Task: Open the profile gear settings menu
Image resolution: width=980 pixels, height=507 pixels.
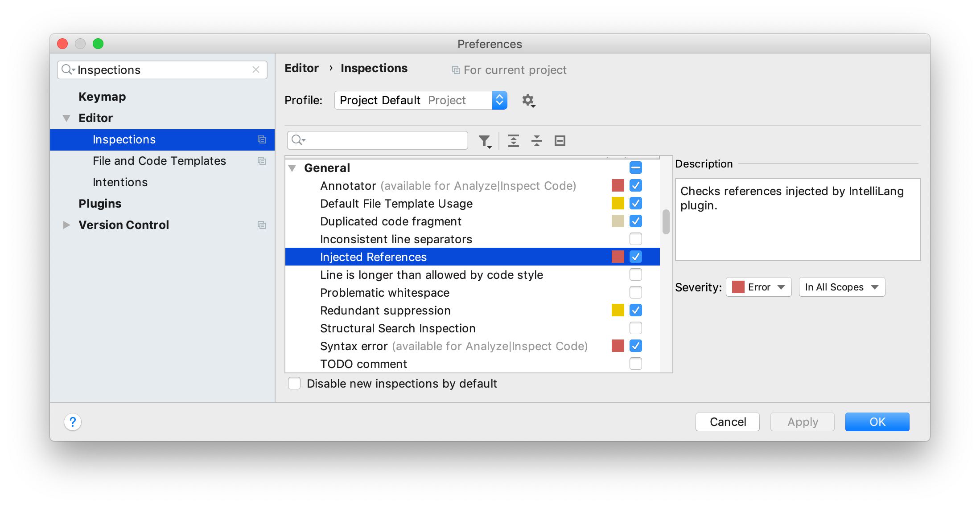Action: (x=529, y=100)
